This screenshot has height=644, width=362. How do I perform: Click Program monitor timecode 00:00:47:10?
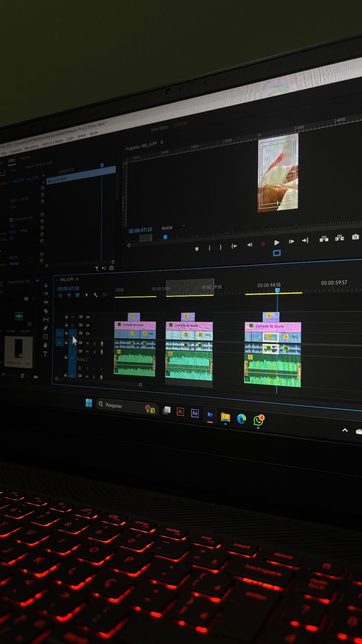click(140, 230)
